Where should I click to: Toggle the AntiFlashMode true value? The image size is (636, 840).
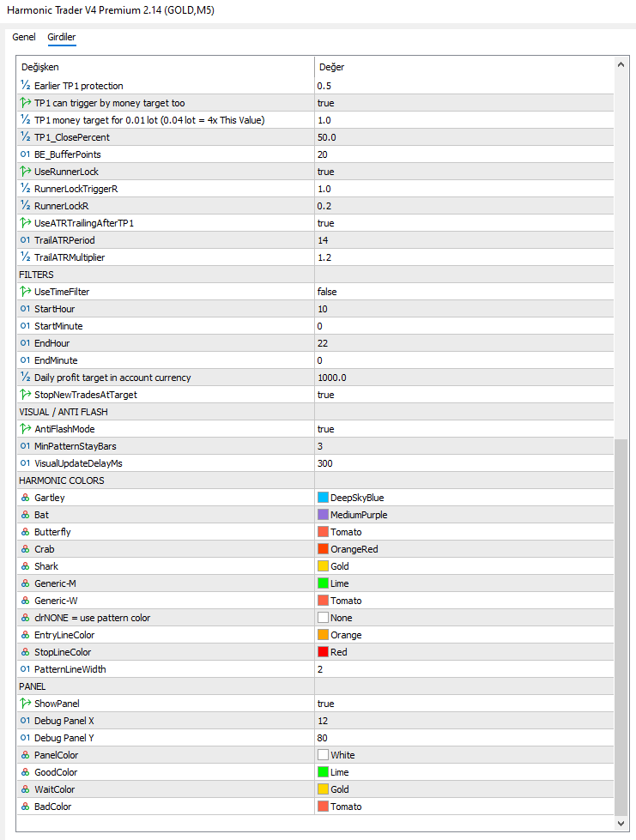(463, 429)
